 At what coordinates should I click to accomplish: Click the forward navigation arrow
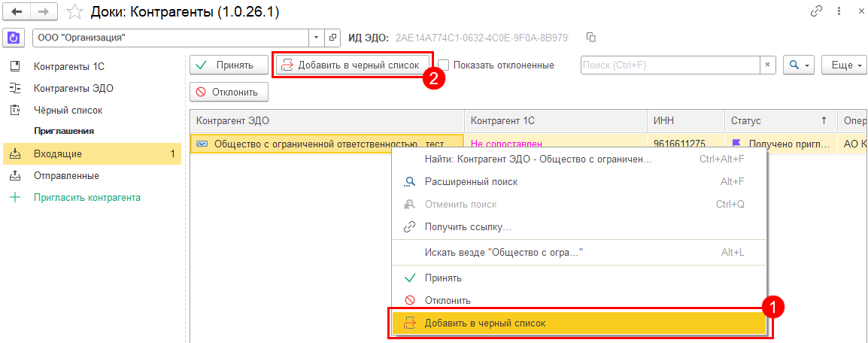point(44,12)
